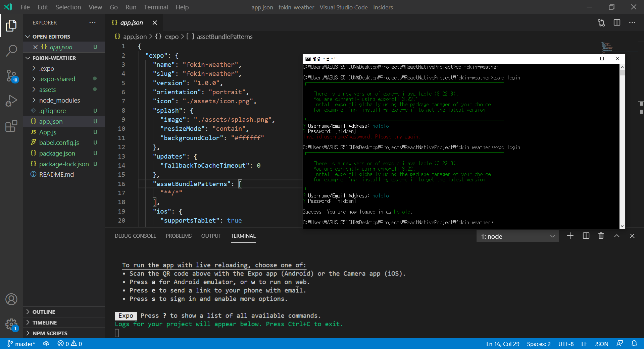
Task: Collapse the OPEN EDITORS section
Action: [x=51, y=37]
